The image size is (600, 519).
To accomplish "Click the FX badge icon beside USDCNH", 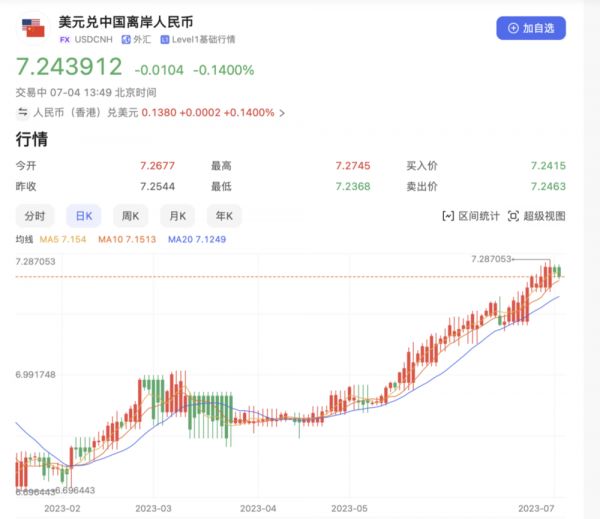I will 66,40.
